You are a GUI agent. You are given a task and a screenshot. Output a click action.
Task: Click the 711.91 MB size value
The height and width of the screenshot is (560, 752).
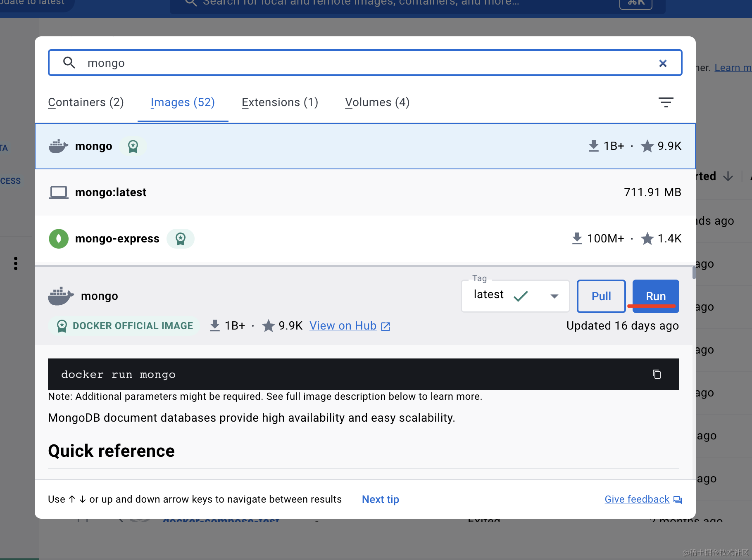(x=652, y=192)
